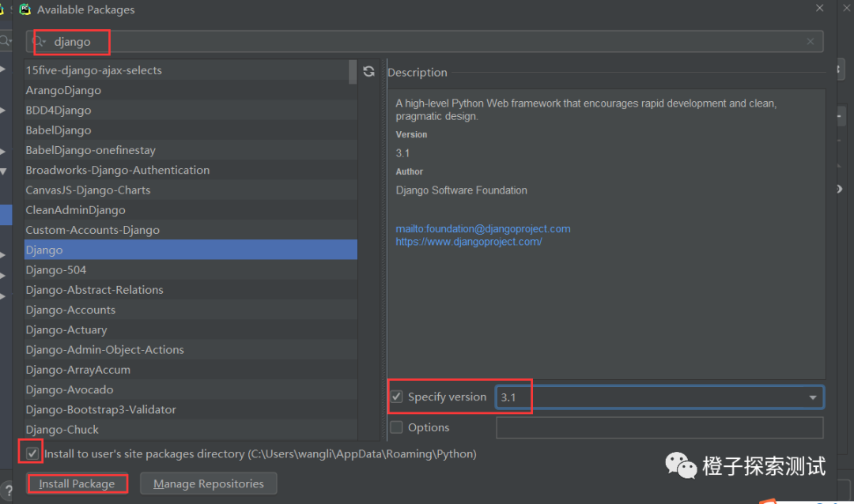Select Django-Abstract-Relations package
The width and height of the screenshot is (854, 504).
pos(191,290)
